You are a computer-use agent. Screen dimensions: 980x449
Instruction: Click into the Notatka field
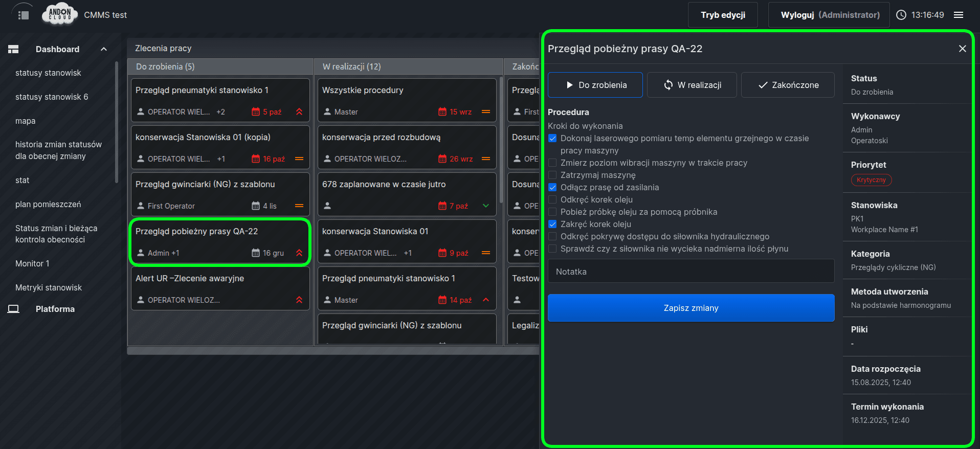691,271
